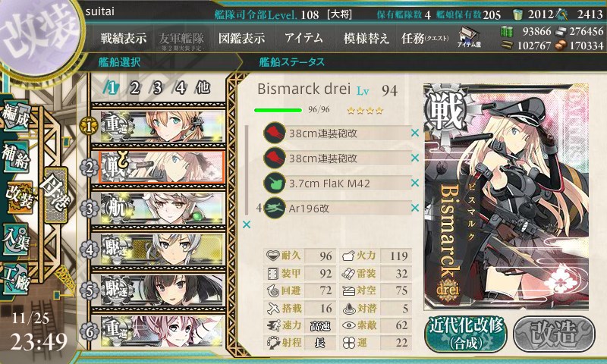
Task: Click the 改造 remodel button
Action: pos(554,334)
